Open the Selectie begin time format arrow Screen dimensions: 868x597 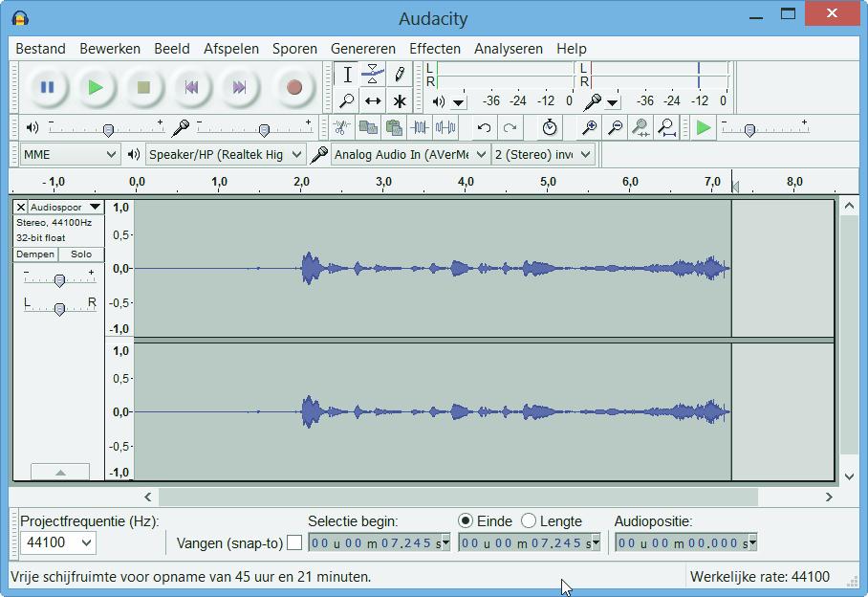pos(445,542)
